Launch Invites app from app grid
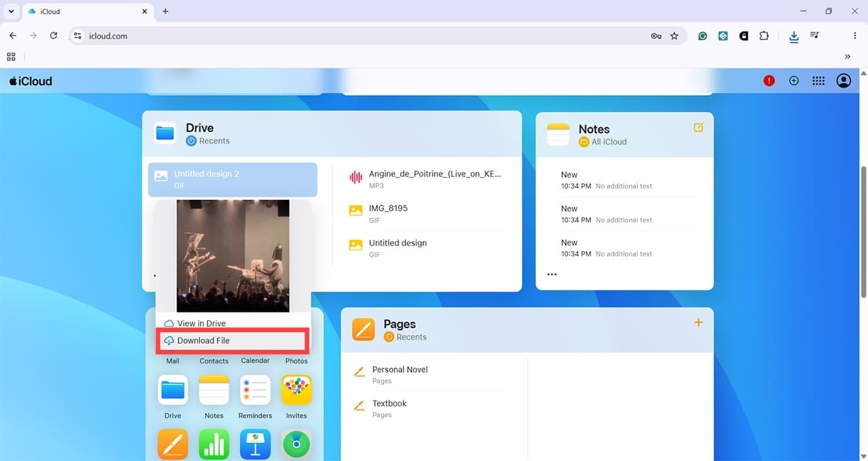 click(x=296, y=390)
